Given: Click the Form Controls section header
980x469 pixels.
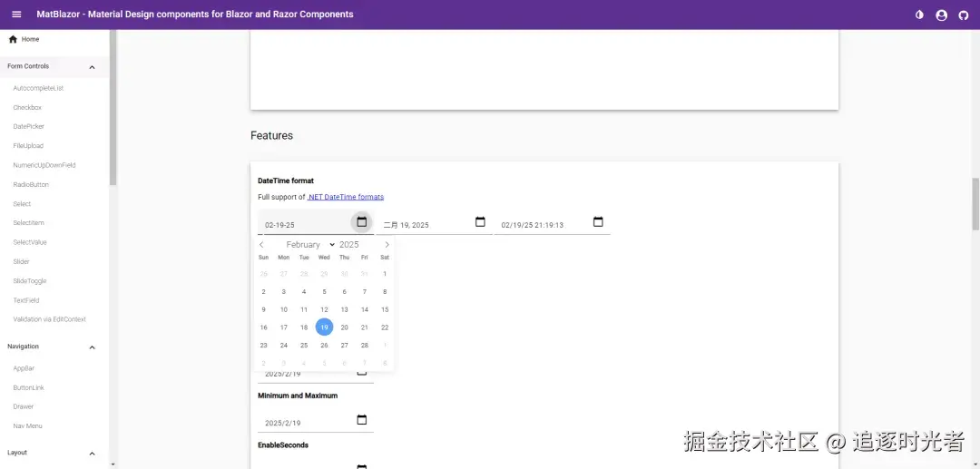Looking at the screenshot, I should click(54, 66).
